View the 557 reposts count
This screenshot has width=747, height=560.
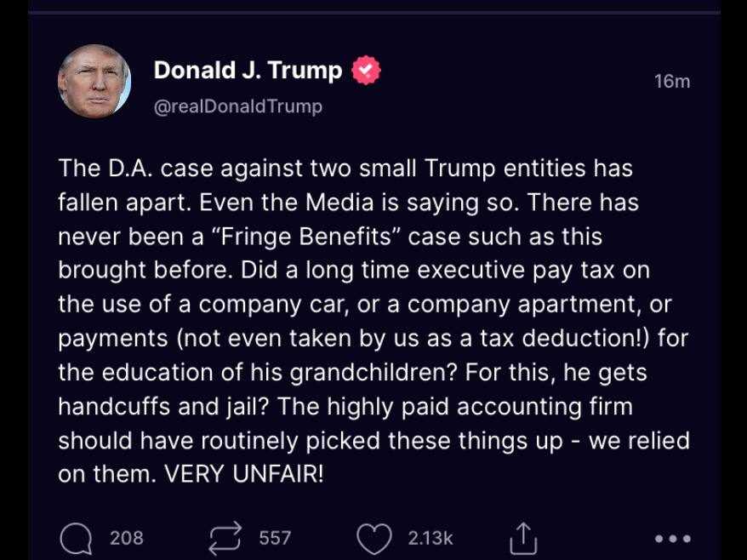point(275,538)
